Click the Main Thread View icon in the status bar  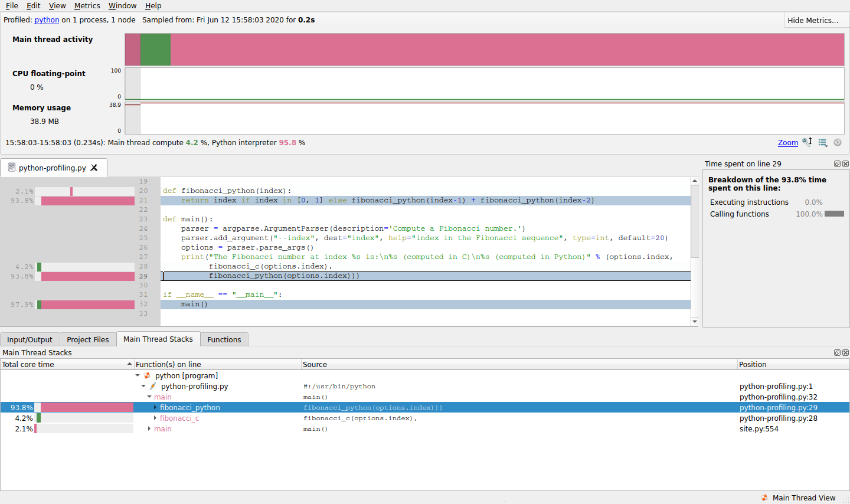tap(764, 498)
